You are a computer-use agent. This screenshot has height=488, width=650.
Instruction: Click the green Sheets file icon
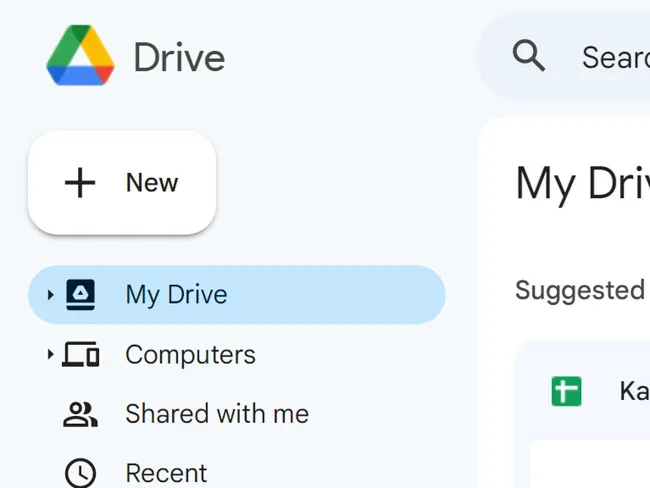(566, 391)
